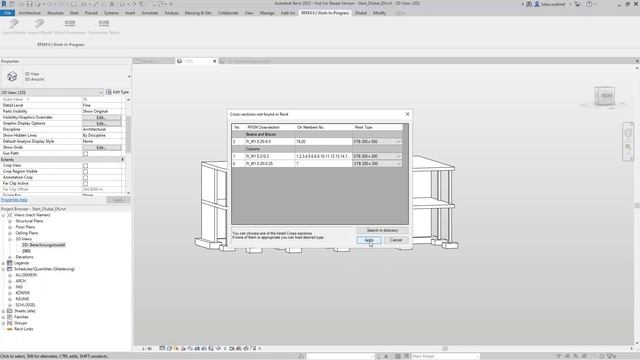Click the Discipline value Architectural
The height and width of the screenshot is (360, 640).
[102, 129]
